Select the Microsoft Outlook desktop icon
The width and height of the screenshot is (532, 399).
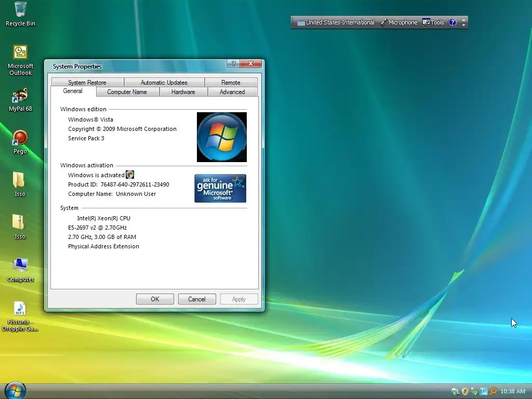[20, 60]
